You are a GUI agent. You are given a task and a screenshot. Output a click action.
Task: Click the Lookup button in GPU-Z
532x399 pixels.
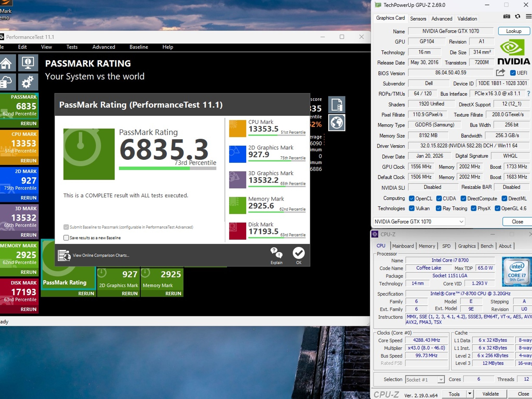pos(514,31)
